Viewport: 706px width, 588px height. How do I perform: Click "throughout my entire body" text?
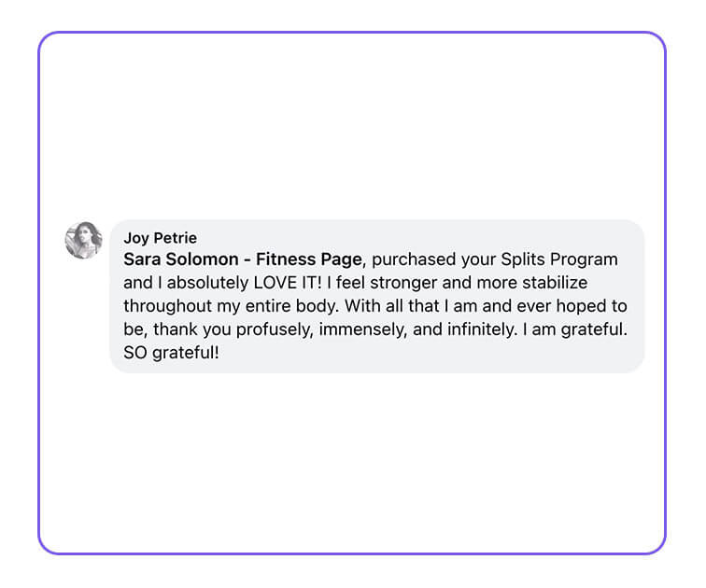click(230, 306)
